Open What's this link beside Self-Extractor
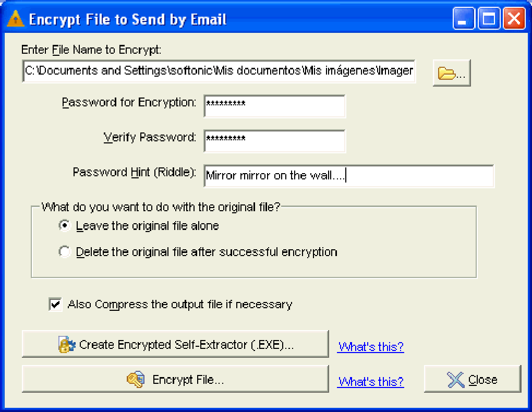The width and height of the screenshot is (532, 412). [x=370, y=347]
